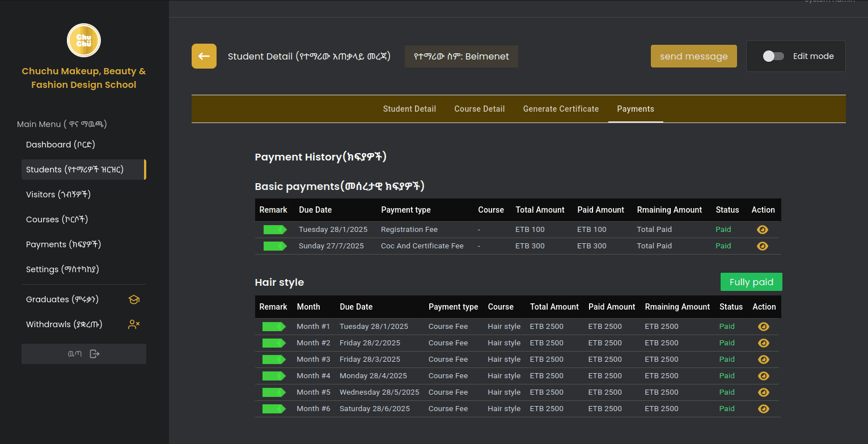The height and width of the screenshot is (444, 868).
Task: Click green remark tag for Month #5
Action: tap(274, 392)
